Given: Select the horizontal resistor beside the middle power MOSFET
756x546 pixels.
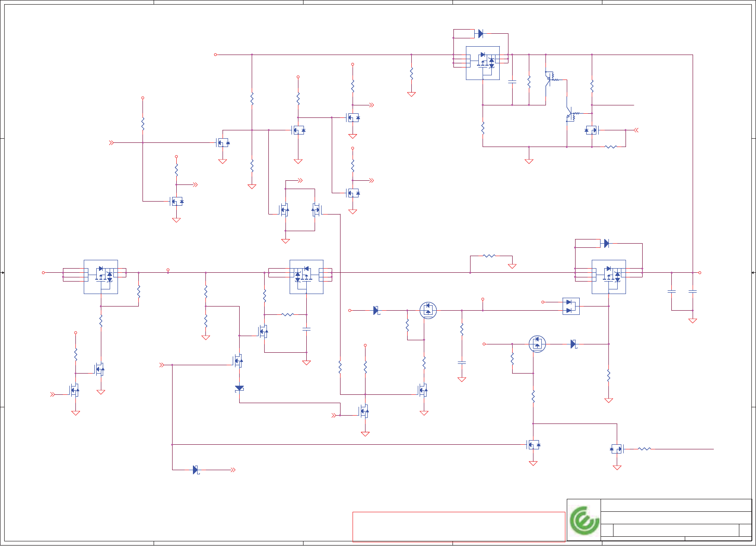Looking at the screenshot, I should [x=287, y=314].
